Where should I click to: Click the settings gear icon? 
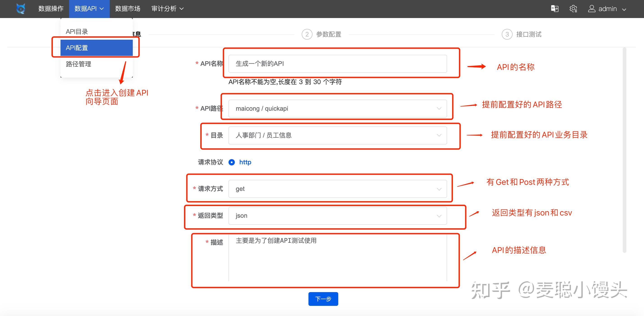pyautogui.click(x=574, y=9)
